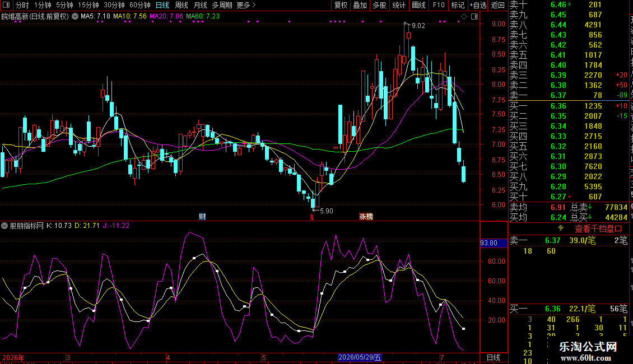This screenshot has width=633, height=364.
Task: Click the J: -11.22 value label
Action: pyautogui.click(x=117, y=226)
